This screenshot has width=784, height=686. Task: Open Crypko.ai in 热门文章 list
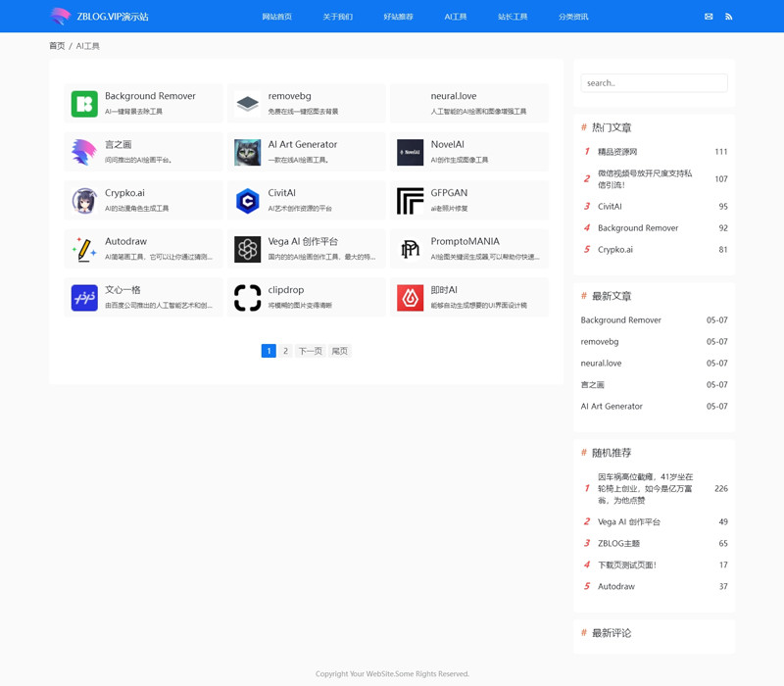coord(615,250)
